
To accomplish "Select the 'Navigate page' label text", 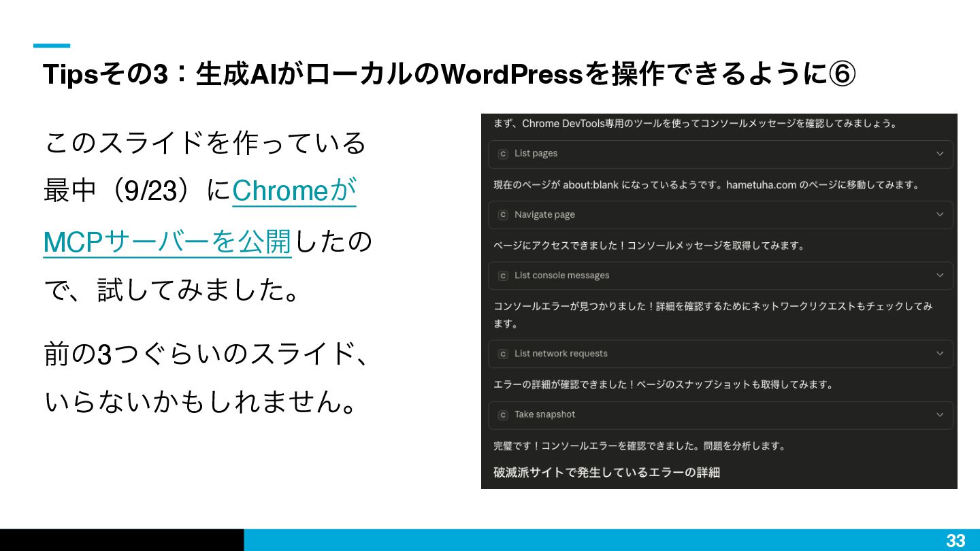I will click(544, 214).
